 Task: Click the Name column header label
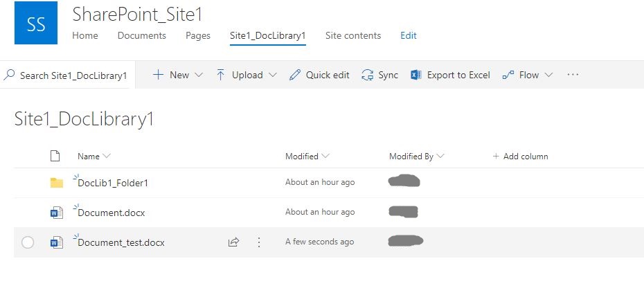click(89, 156)
